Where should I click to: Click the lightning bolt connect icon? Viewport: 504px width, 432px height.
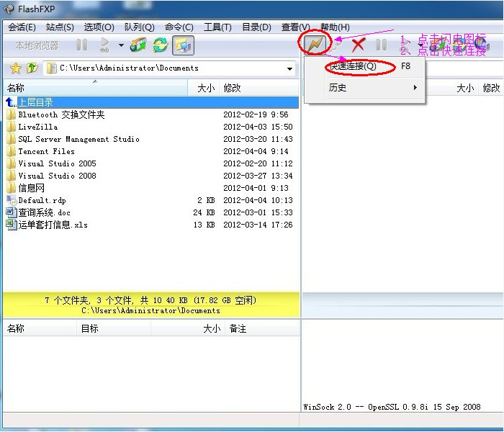(x=315, y=45)
